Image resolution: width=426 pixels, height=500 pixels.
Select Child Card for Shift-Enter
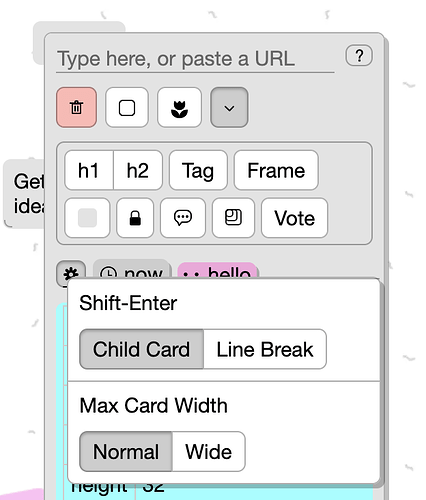142,349
